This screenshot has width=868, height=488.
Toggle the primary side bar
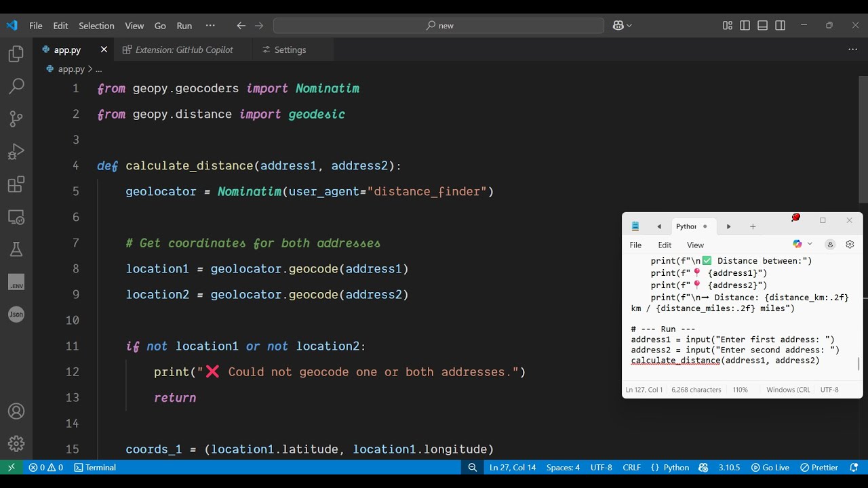point(745,26)
